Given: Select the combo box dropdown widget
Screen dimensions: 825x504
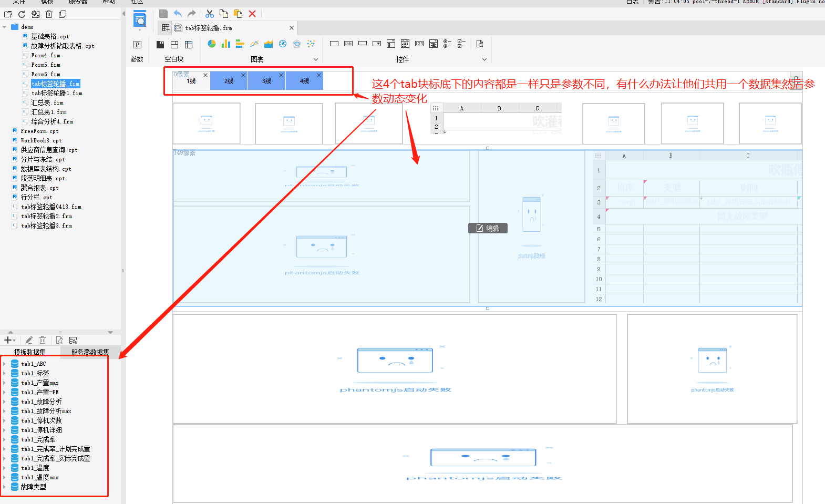Looking at the screenshot, I should point(377,44).
